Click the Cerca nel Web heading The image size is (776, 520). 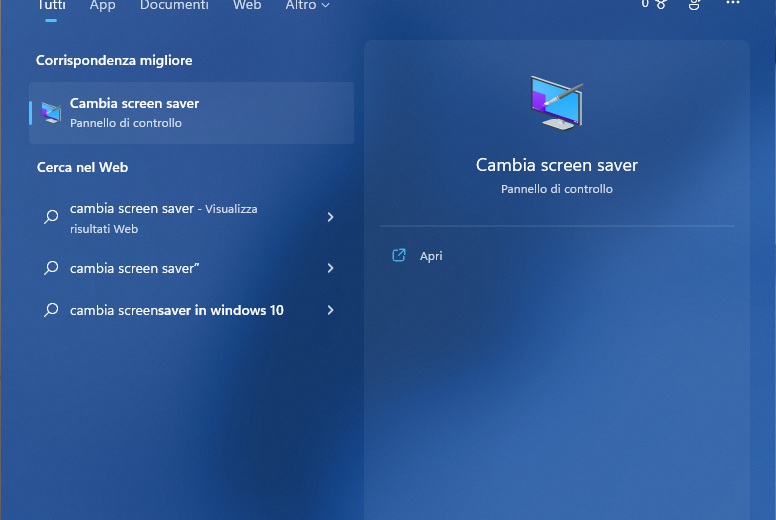(x=82, y=167)
